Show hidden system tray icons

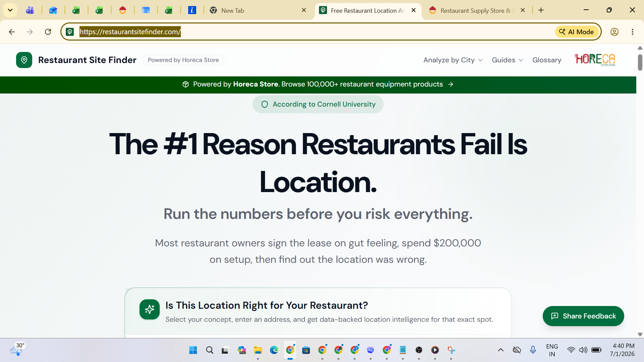tap(501, 350)
